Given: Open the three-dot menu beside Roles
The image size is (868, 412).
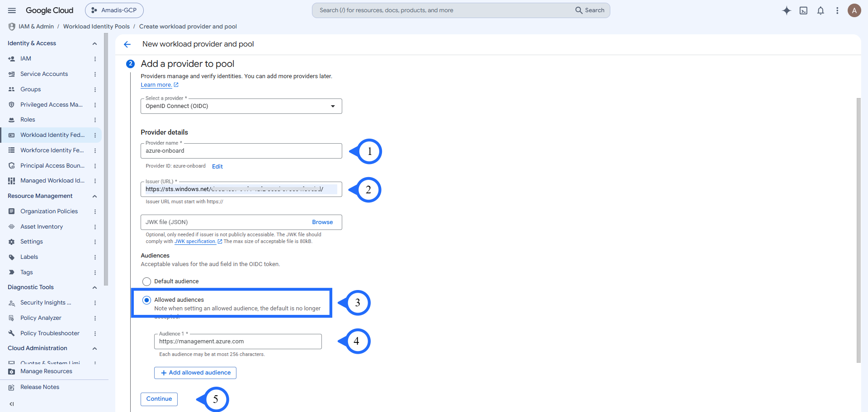Looking at the screenshot, I should pyautogui.click(x=95, y=120).
